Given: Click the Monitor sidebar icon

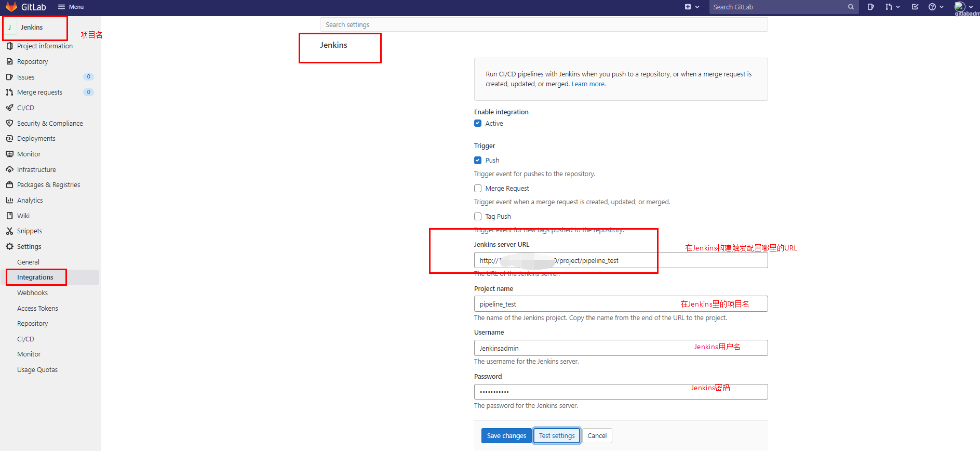Looking at the screenshot, I should point(9,154).
